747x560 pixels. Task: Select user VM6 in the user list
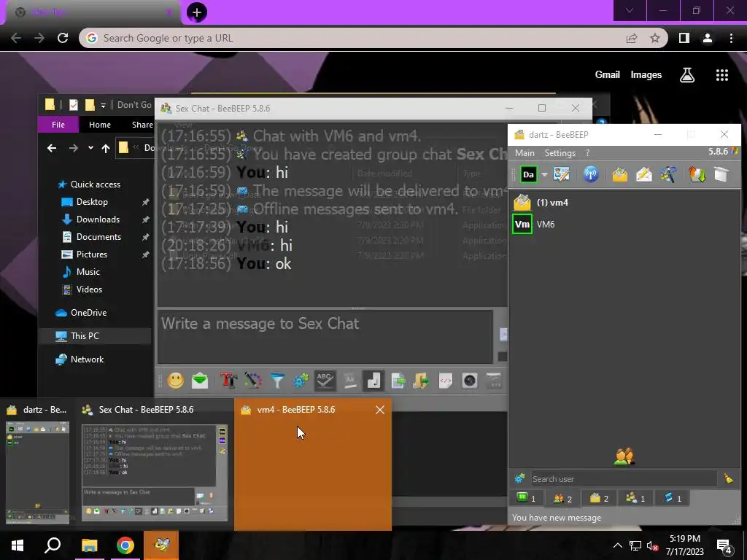pyautogui.click(x=624, y=225)
